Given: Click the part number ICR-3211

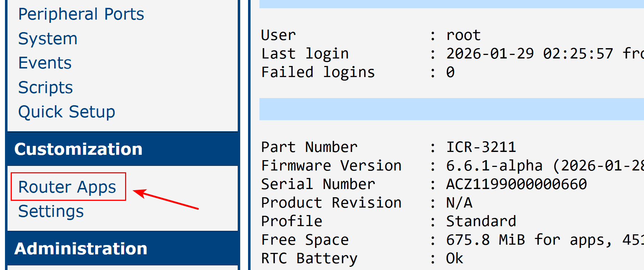Looking at the screenshot, I should pyautogui.click(x=481, y=147).
